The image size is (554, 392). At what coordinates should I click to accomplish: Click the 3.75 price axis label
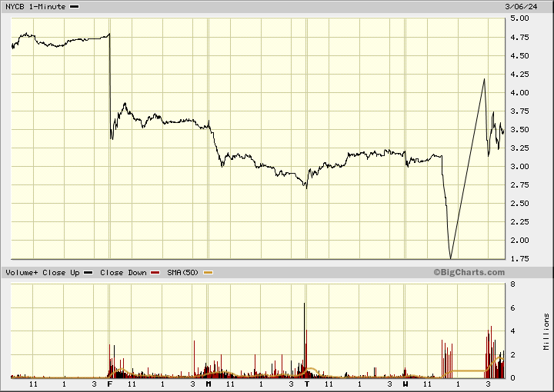(x=519, y=111)
